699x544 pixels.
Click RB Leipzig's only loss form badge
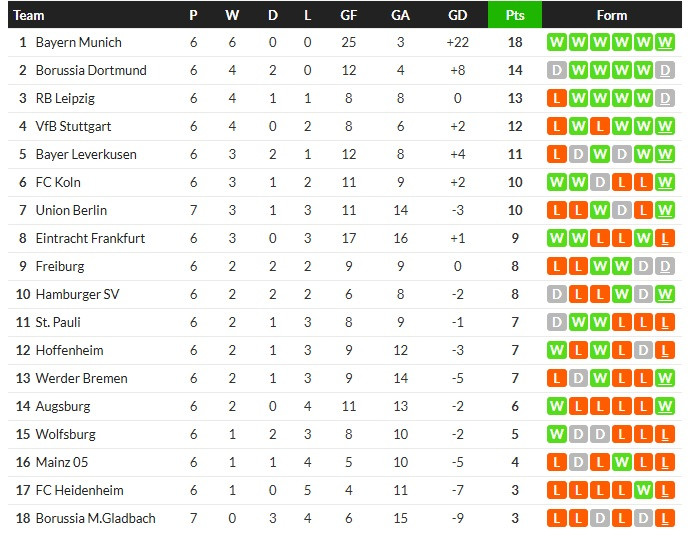556,98
